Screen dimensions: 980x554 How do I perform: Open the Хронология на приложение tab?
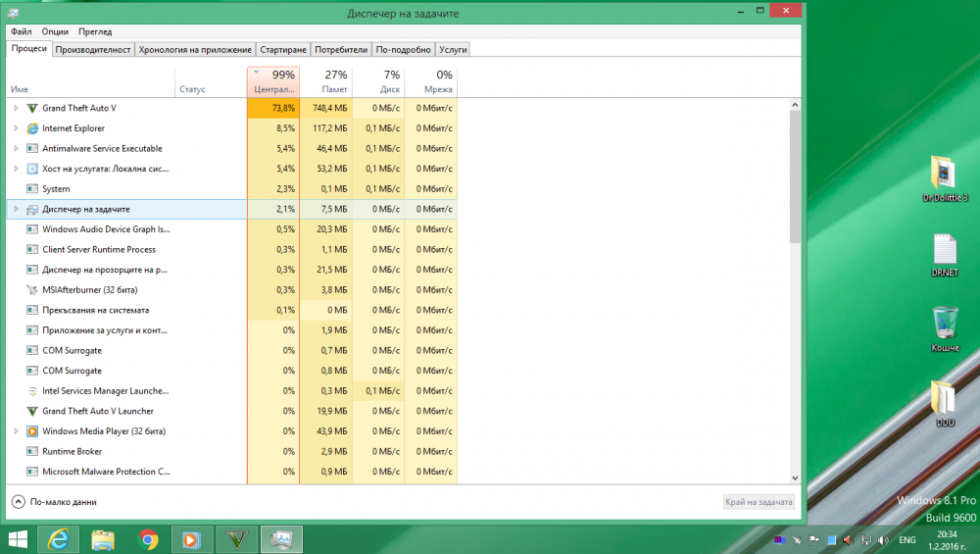coord(195,49)
